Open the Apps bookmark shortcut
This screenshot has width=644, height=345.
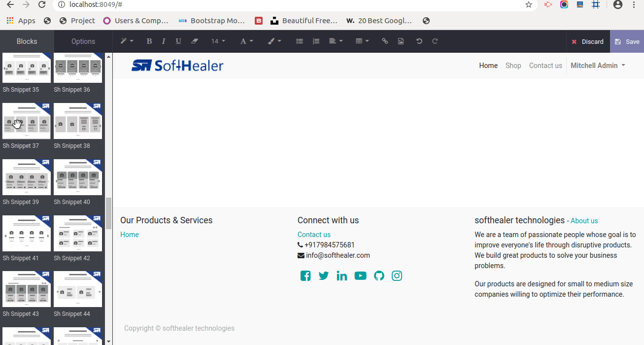pos(21,21)
